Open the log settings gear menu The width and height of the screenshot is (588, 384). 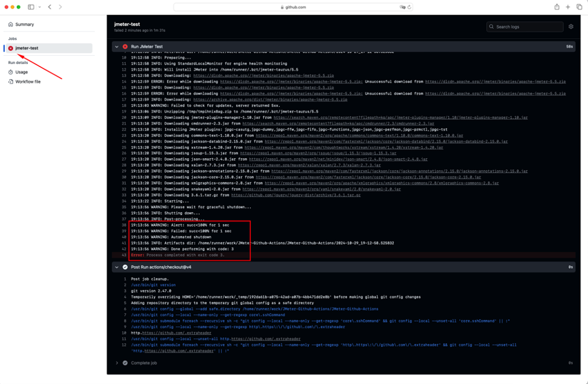(571, 26)
